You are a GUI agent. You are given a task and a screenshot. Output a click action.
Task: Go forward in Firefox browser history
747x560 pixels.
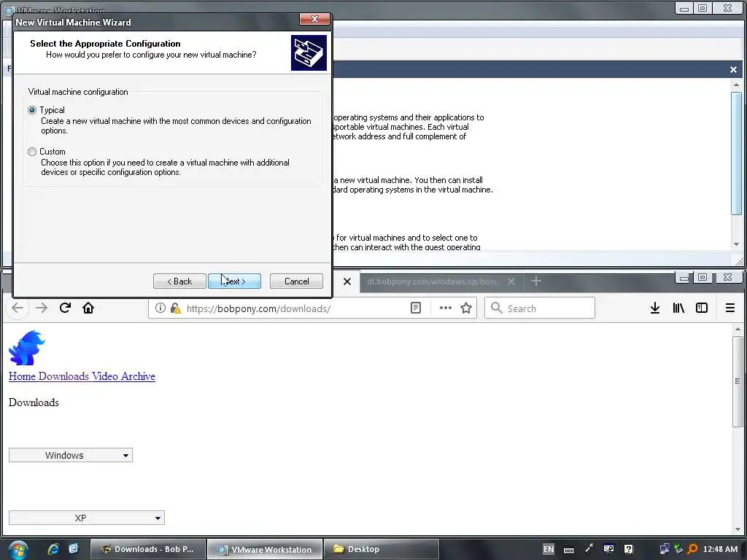(x=42, y=308)
